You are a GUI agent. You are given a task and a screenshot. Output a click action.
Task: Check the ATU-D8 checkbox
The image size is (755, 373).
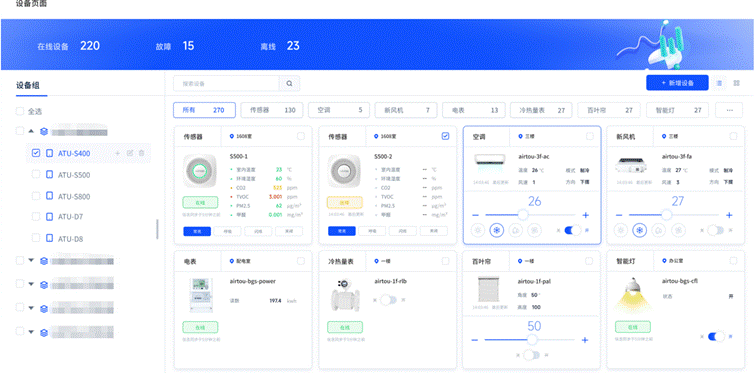36,238
